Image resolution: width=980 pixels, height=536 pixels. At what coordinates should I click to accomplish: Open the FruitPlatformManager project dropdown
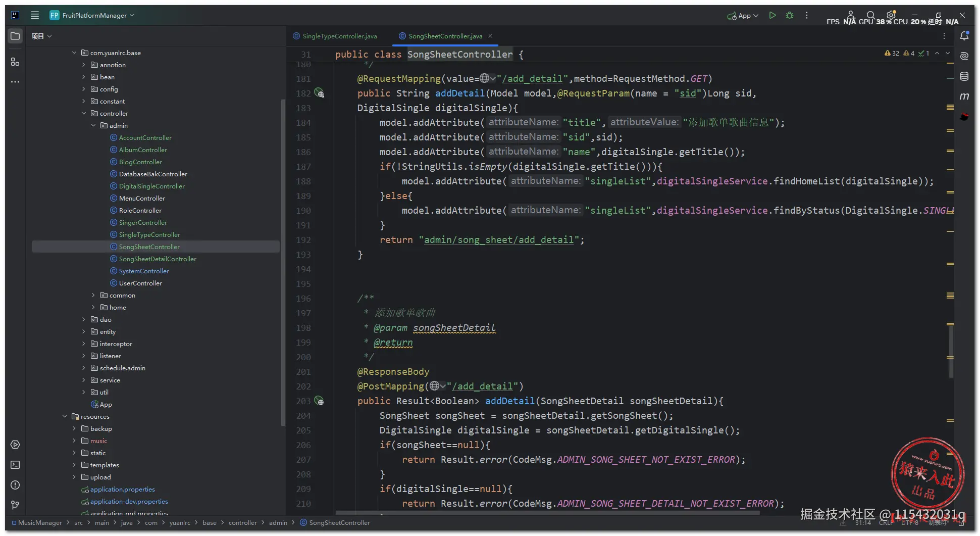[92, 15]
